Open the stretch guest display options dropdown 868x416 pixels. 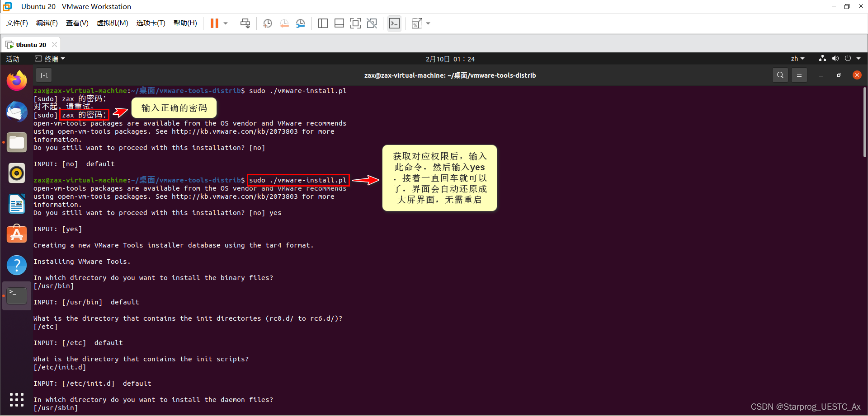pyautogui.click(x=428, y=23)
